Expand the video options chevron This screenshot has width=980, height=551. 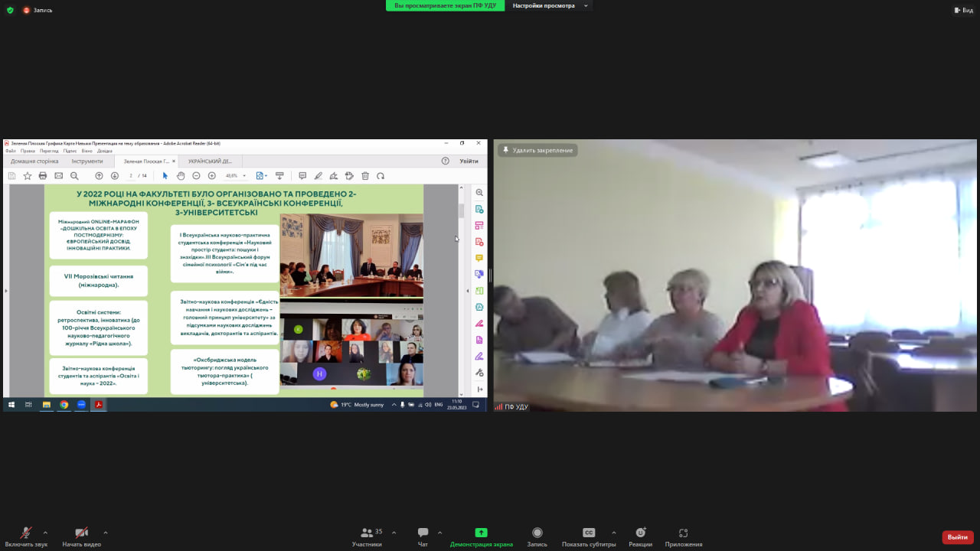pyautogui.click(x=105, y=533)
